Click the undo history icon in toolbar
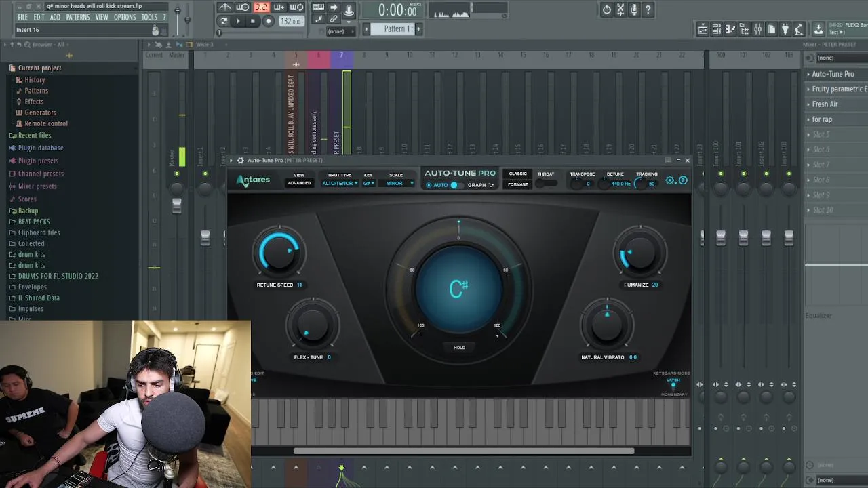 click(x=607, y=9)
